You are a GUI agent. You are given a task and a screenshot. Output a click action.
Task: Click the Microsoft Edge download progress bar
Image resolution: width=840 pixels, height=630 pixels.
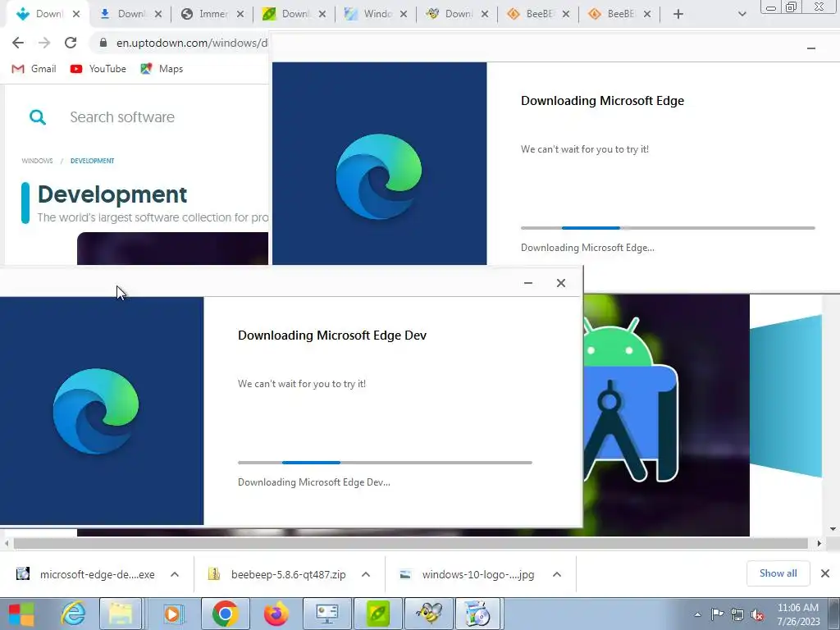pos(668,228)
